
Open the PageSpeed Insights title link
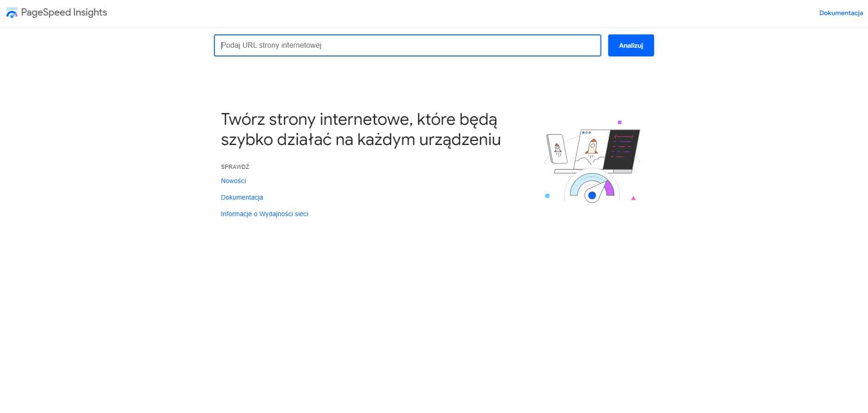coord(64,12)
